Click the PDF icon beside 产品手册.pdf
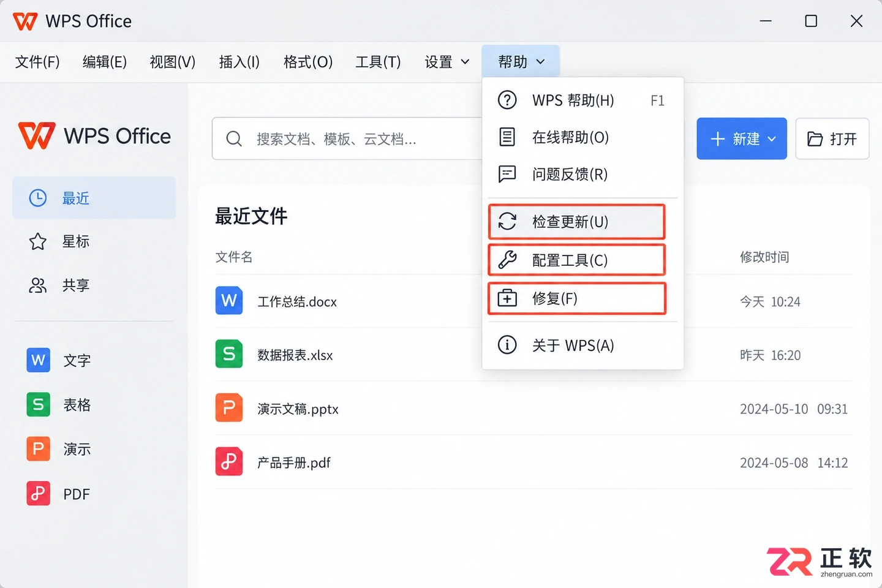This screenshot has height=588, width=882. pos(229,462)
